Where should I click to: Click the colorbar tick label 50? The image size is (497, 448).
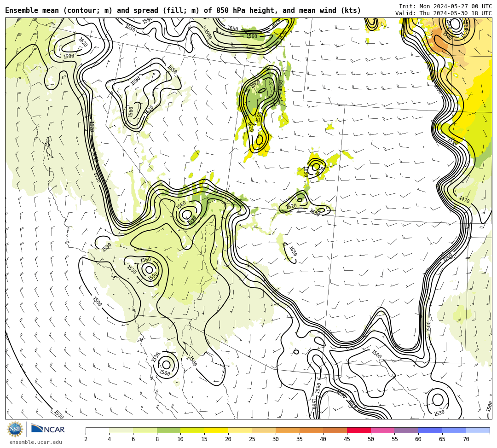coord(371,439)
